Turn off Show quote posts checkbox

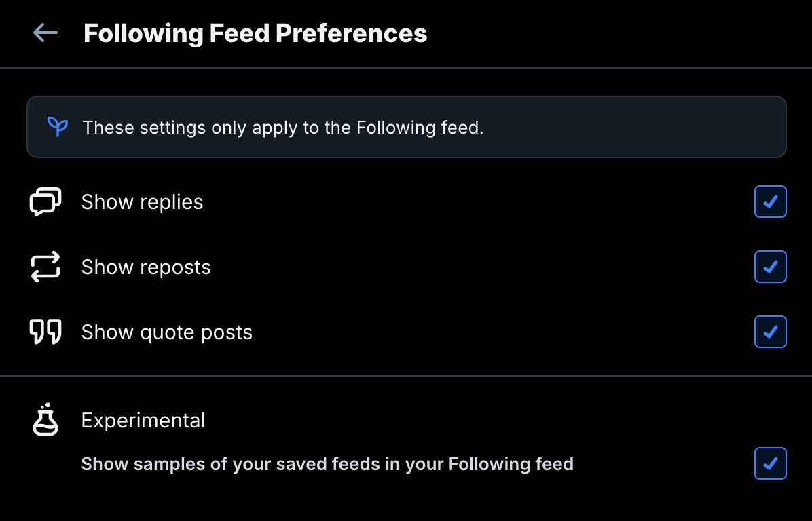[x=770, y=332]
